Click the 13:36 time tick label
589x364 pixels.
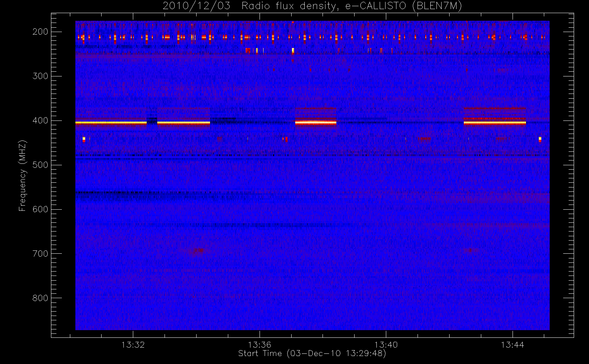[260, 344]
